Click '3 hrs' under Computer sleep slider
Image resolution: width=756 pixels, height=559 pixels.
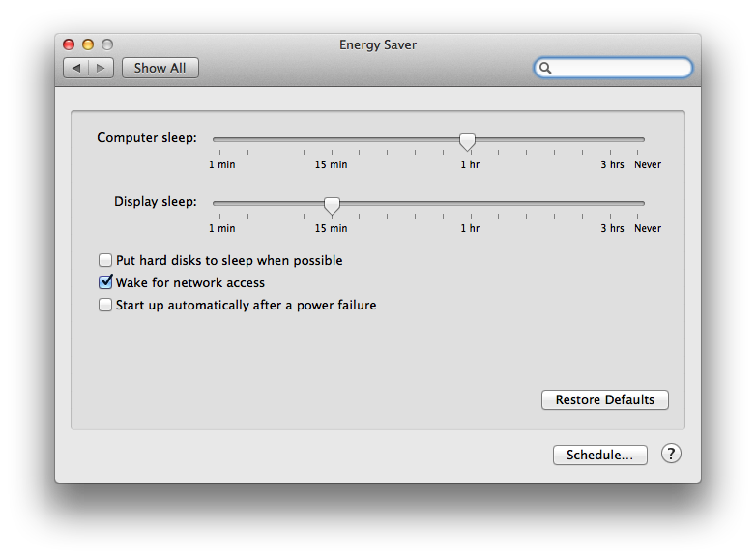(x=612, y=164)
